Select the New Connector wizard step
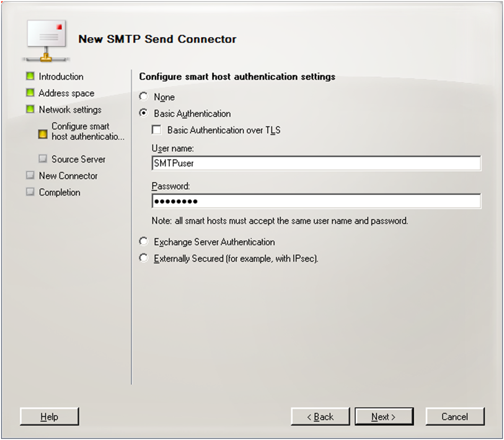 tap(69, 175)
